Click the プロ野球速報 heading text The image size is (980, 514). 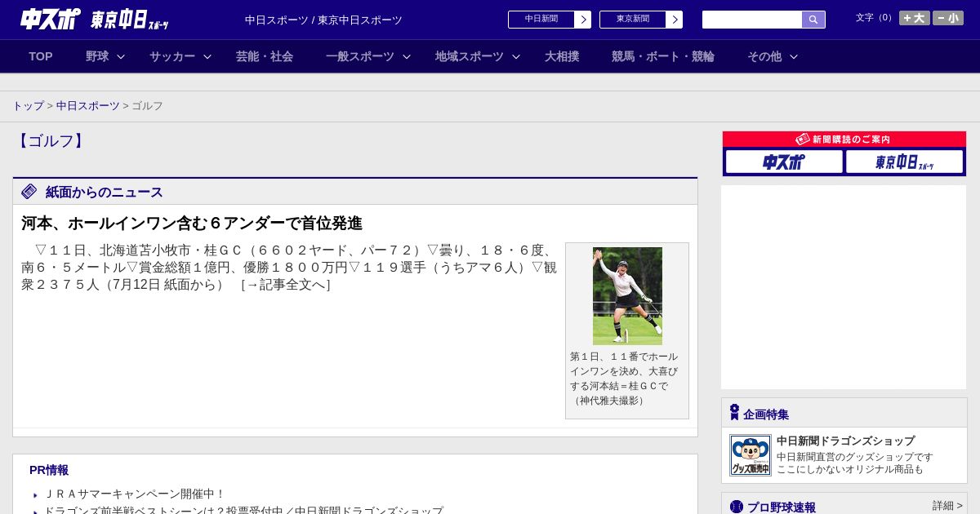(782, 507)
